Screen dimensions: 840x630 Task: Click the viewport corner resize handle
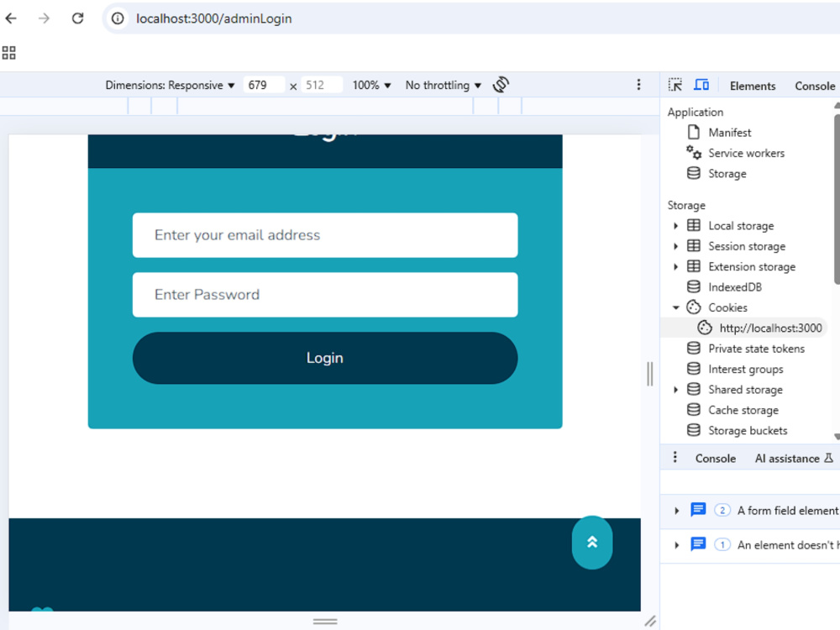(x=650, y=621)
